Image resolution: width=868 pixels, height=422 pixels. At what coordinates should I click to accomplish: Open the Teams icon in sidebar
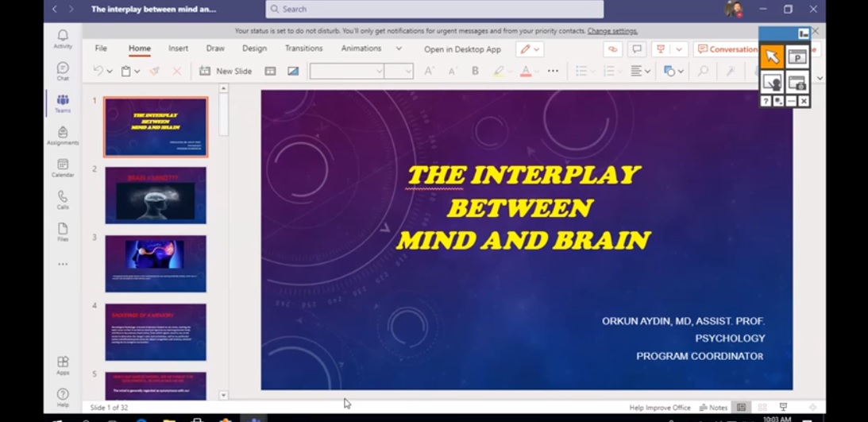click(x=63, y=103)
